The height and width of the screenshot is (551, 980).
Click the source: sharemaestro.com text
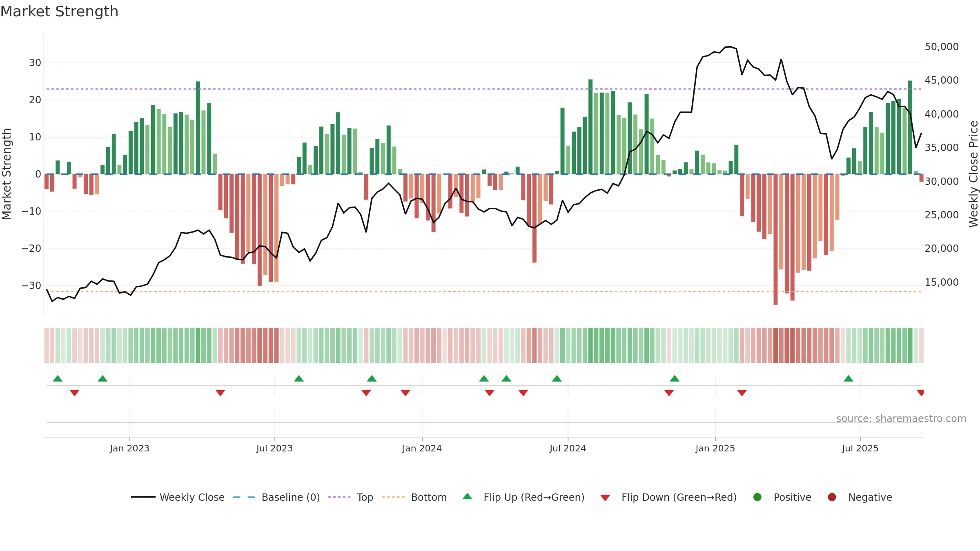[x=901, y=419]
